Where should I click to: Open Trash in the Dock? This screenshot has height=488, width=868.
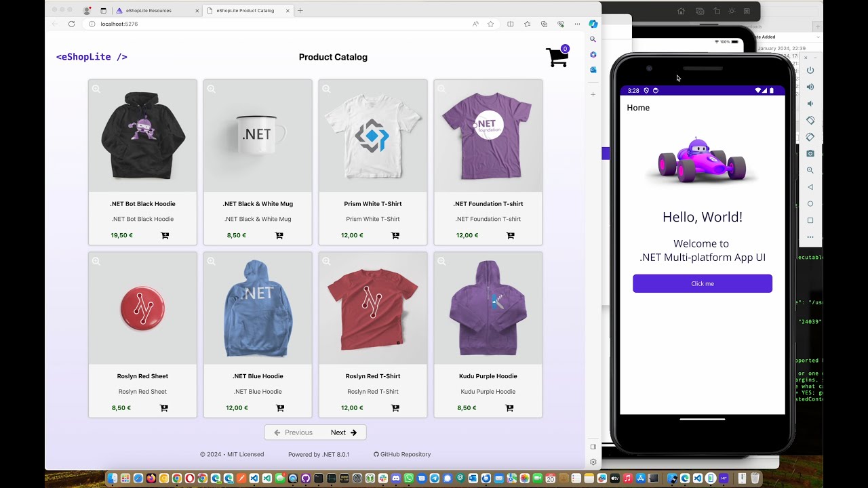pyautogui.click(x=755, y=479)
